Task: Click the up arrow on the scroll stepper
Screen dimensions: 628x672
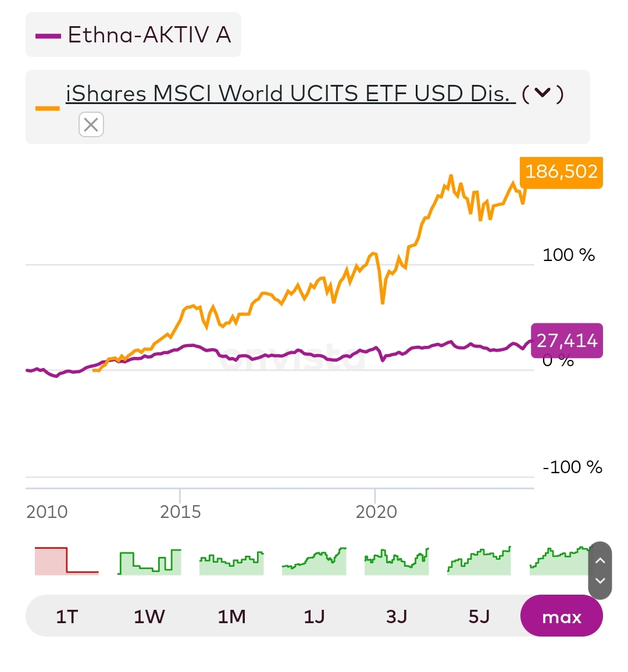Action: pyautogui.click(x=601, y=560)
